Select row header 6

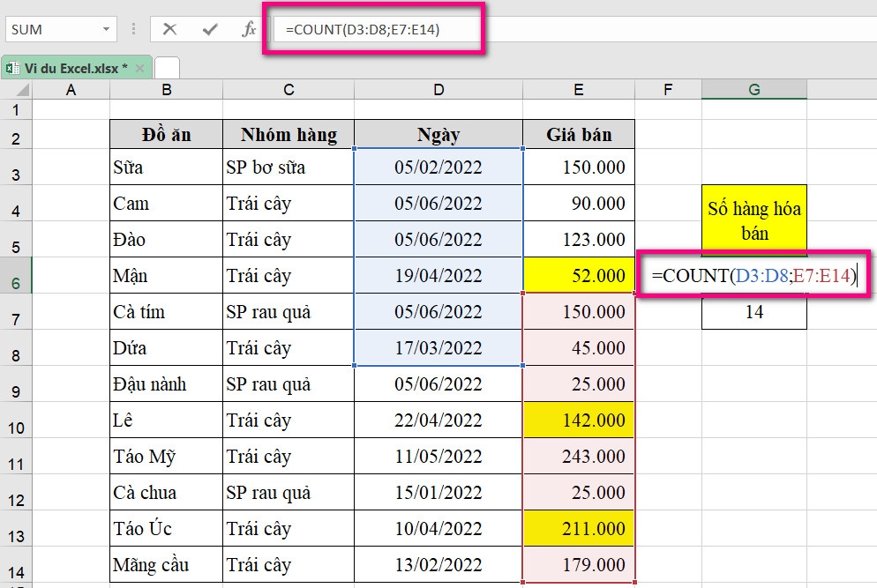15,275
